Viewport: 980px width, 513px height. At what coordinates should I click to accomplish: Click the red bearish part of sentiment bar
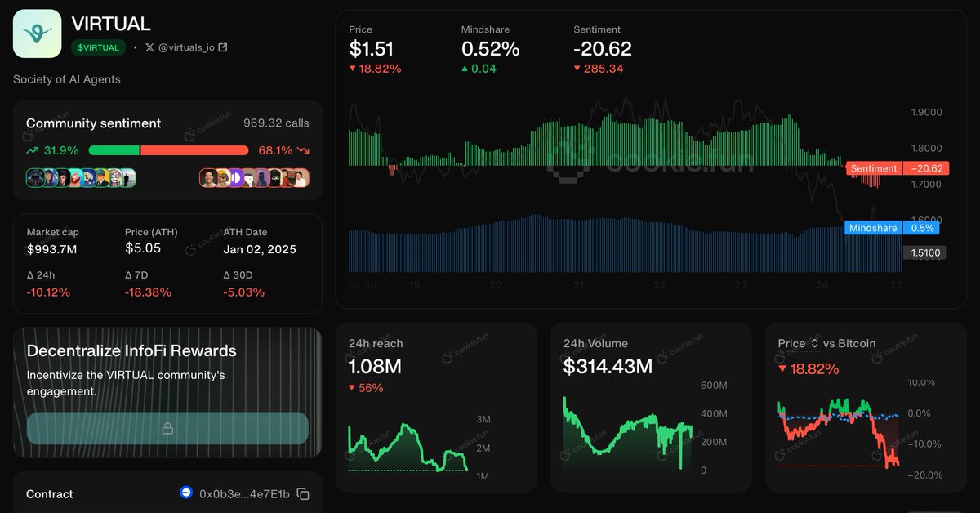tap(195, 150)
